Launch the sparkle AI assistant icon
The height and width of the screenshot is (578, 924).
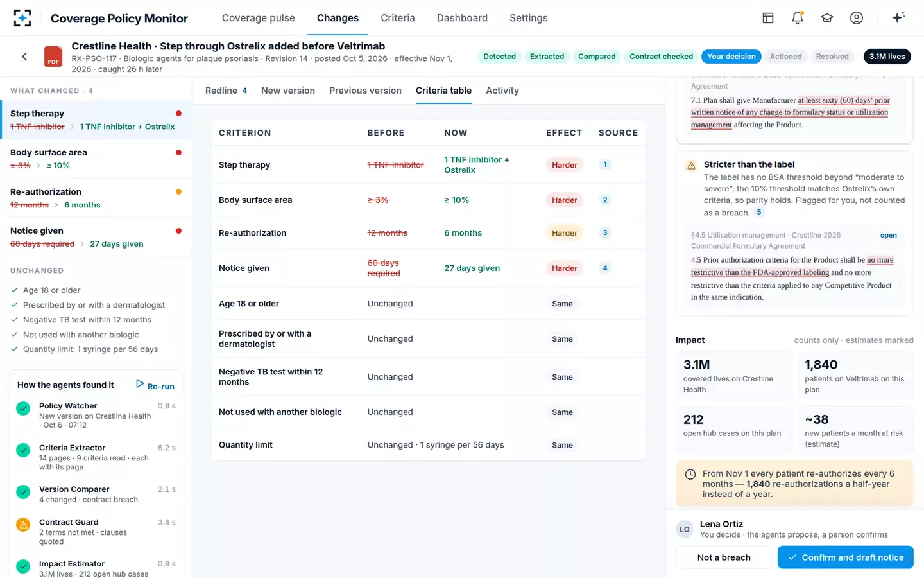pos(898,17)
